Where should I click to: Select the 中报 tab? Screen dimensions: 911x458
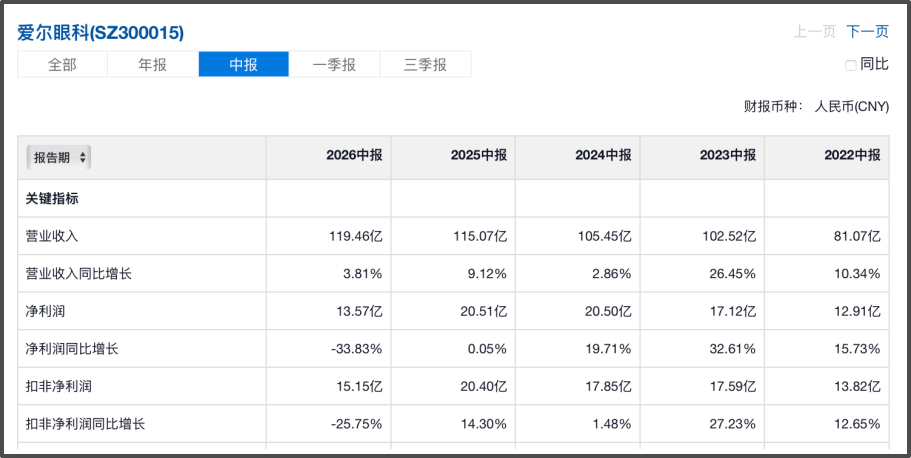point(243,65)
